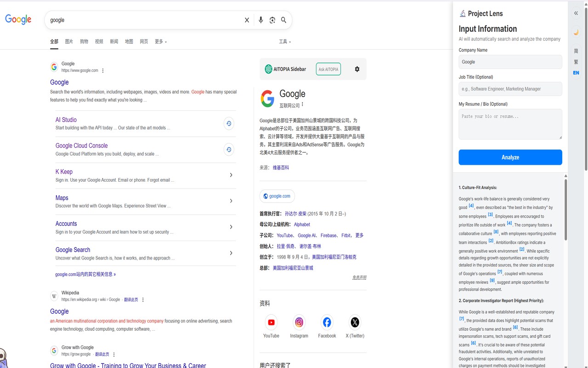Image resolution: width=588 pixels, height=368 pixels.
Task: Open the X (Twitter) profile icon
Action: click(x=355, y=322)
